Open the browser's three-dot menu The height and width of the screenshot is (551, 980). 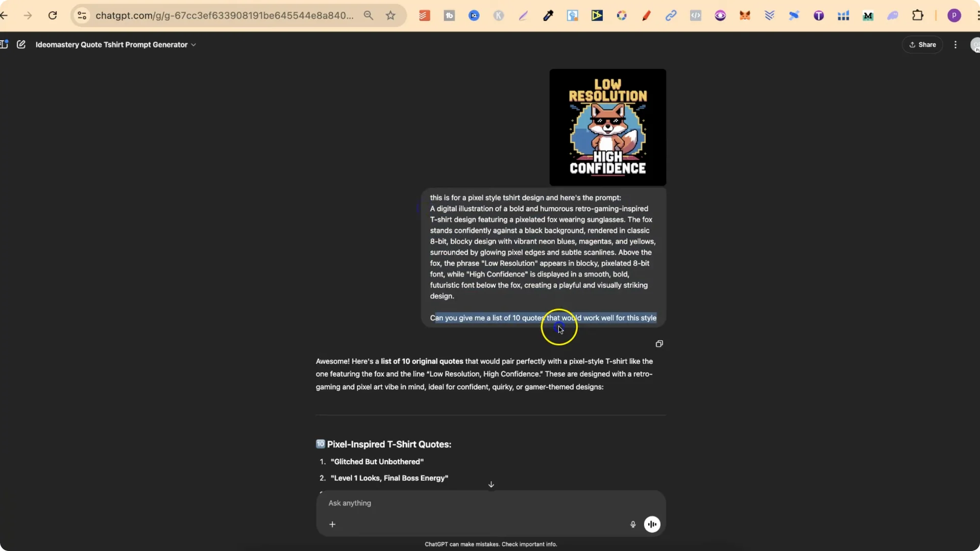point(978,15)
